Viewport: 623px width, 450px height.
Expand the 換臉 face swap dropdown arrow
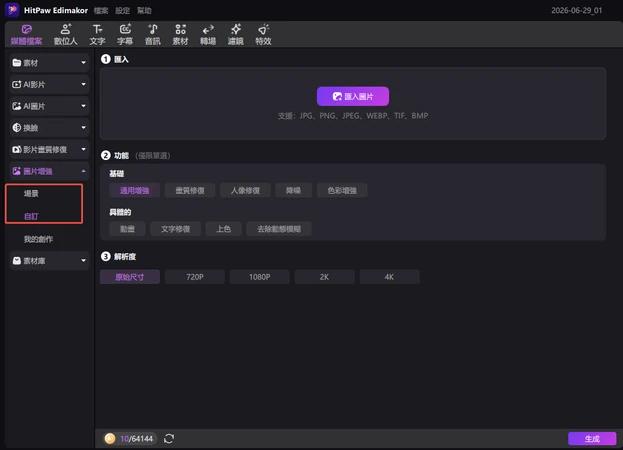(83, 127)
